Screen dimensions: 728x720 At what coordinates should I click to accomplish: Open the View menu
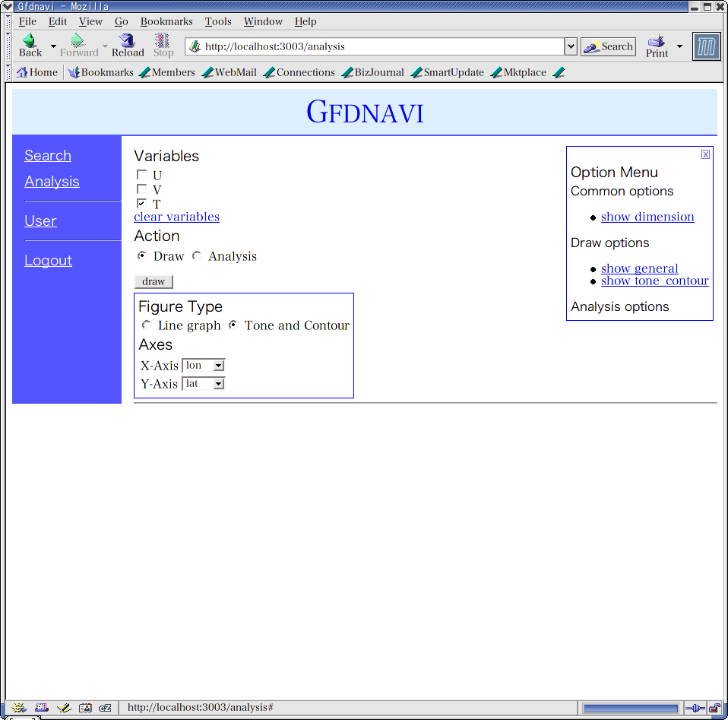point(90,21)
